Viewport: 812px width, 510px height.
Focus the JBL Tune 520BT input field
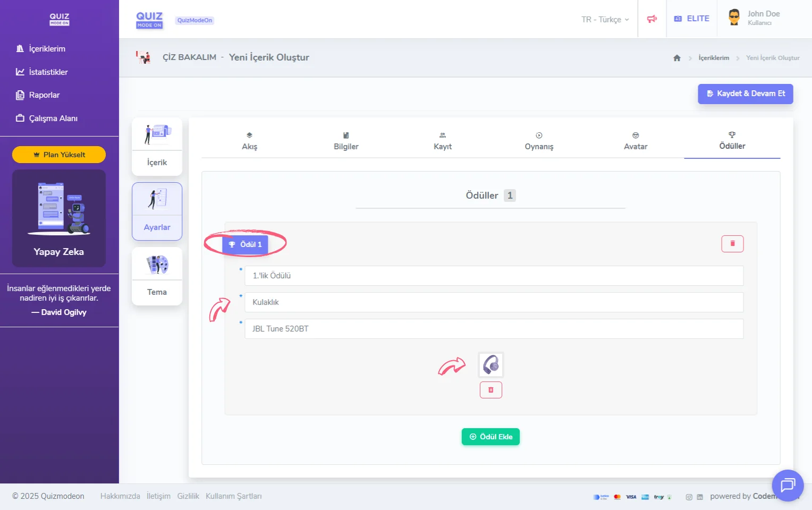[x=493, y=329]
